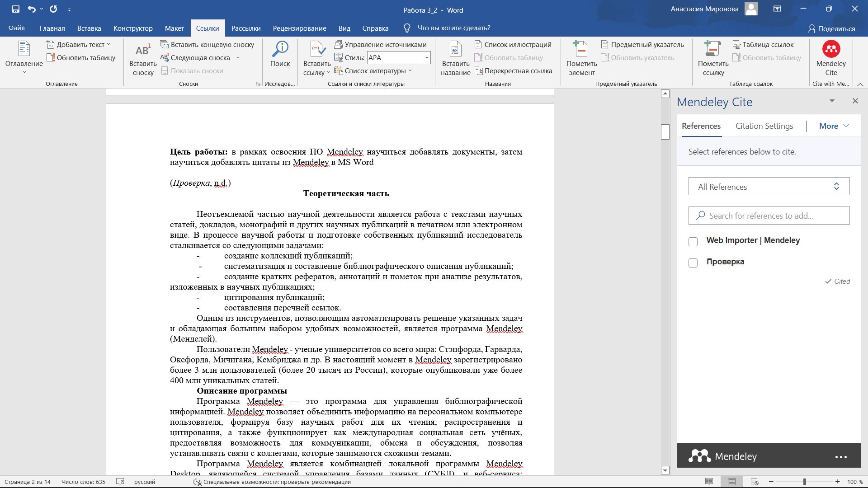868x488 pixels.
Task: Click accessibility recommendations status
Action: tap(272, 482)
